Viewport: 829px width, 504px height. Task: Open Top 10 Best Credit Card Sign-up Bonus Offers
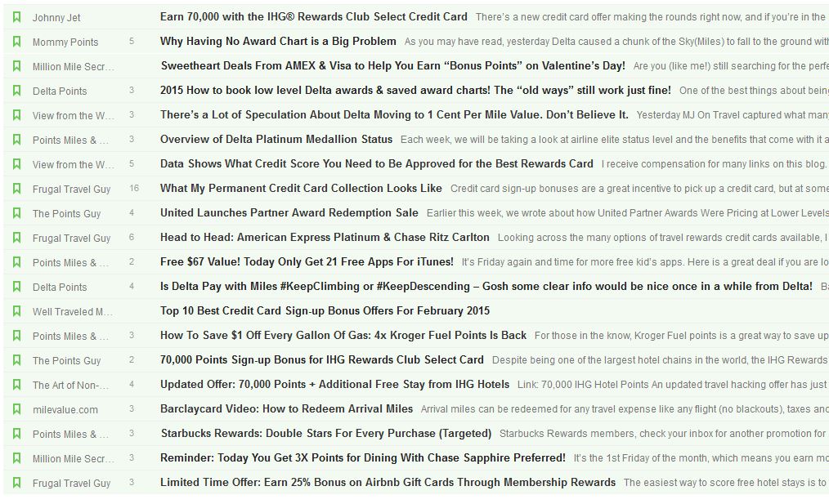coord(325,310)
